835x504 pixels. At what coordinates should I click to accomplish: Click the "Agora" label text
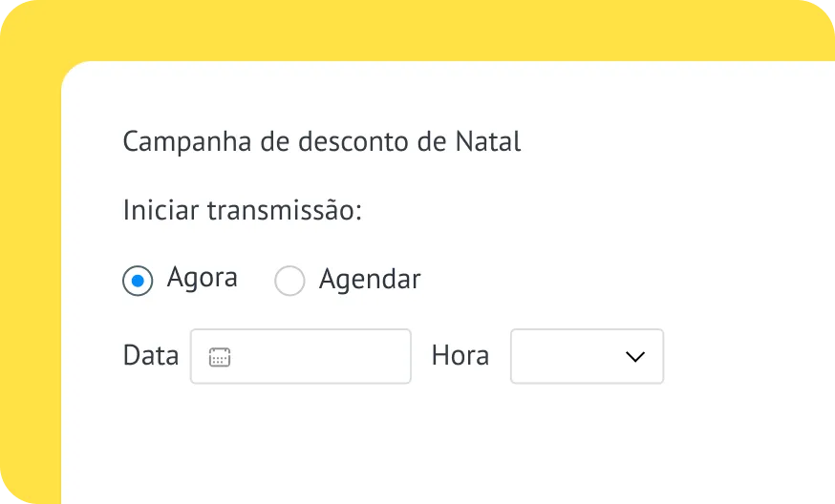click(202, 278)
